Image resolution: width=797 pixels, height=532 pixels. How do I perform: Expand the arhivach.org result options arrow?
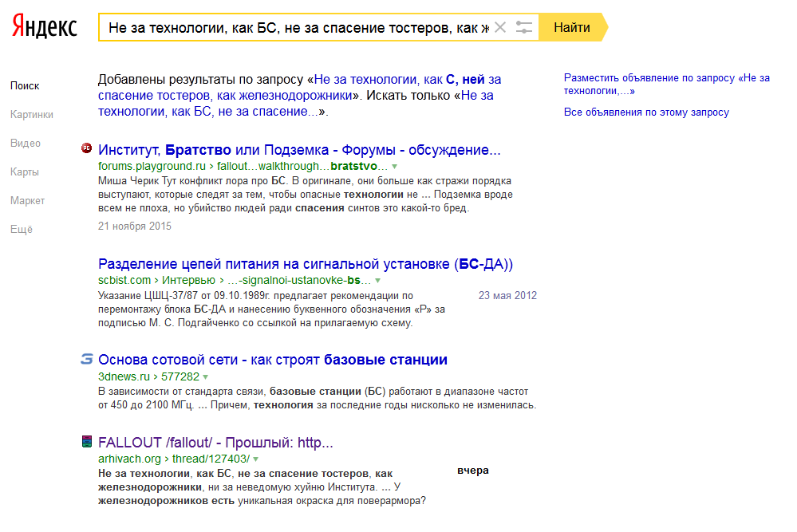coord(256,459)
